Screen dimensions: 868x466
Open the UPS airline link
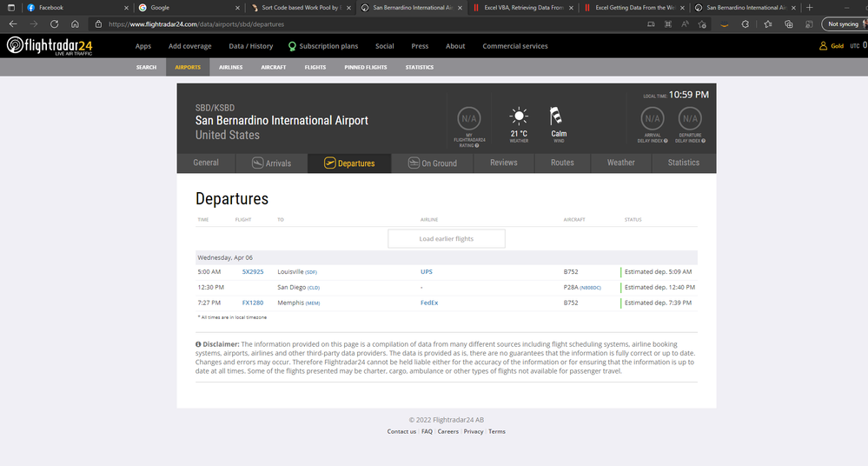pyautogui.click(x=427, y=272)
